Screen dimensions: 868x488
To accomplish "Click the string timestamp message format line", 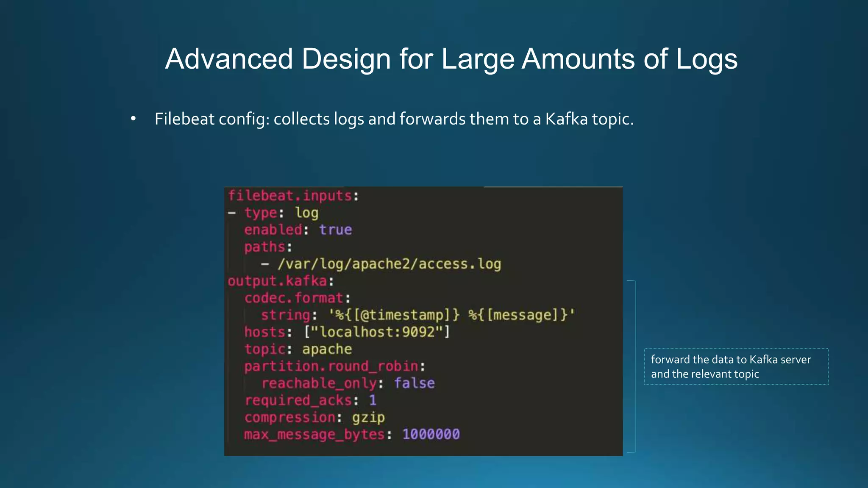I will (x=418, y=315).
